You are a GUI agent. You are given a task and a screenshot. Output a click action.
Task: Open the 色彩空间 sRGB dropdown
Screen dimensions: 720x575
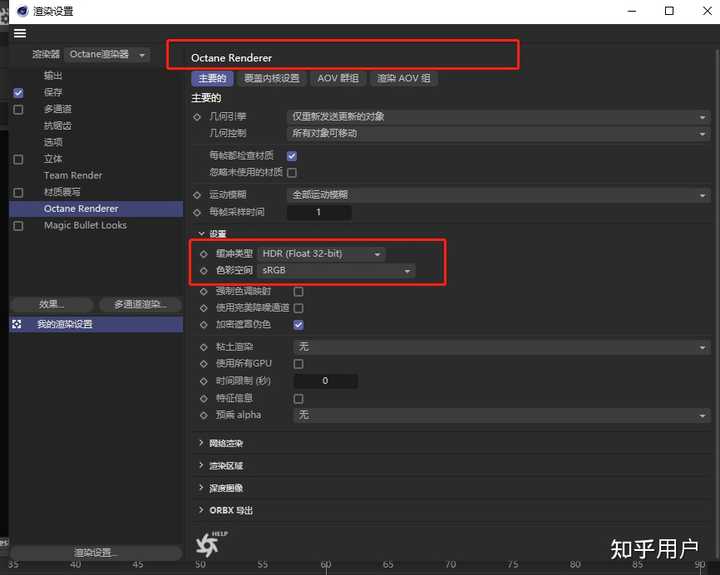(337, 271)
